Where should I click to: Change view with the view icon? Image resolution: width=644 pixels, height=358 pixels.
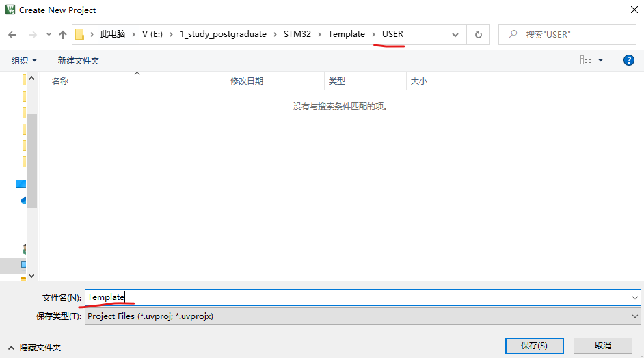586,60
